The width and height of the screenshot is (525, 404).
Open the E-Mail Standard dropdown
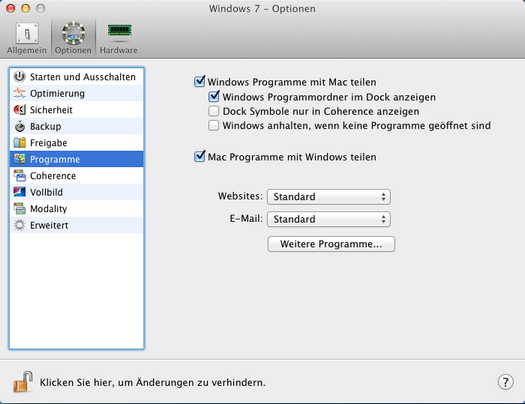[x=329, y=219]
